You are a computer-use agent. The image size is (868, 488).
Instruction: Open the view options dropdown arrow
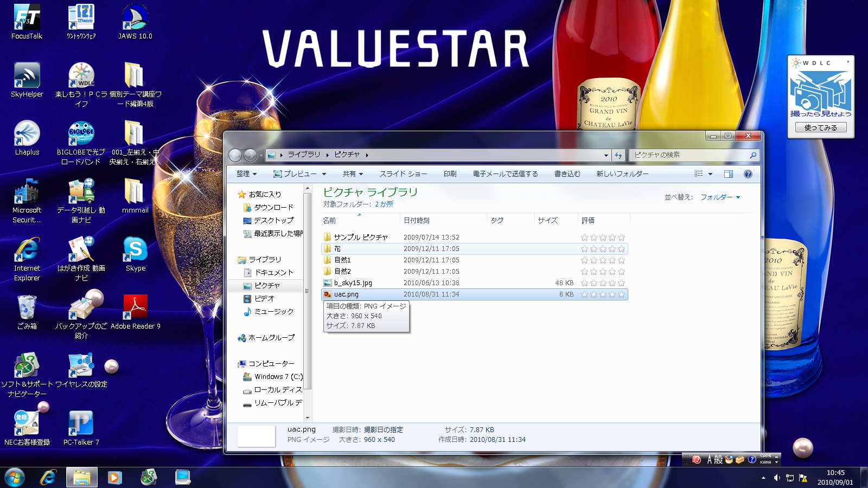[x=710, y=174]
